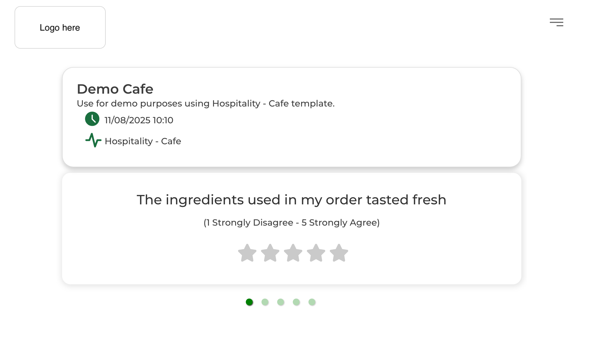This screenshot has width=589, height=364.
Task: Click the demo purposes description text
Action: pos(206,103)
